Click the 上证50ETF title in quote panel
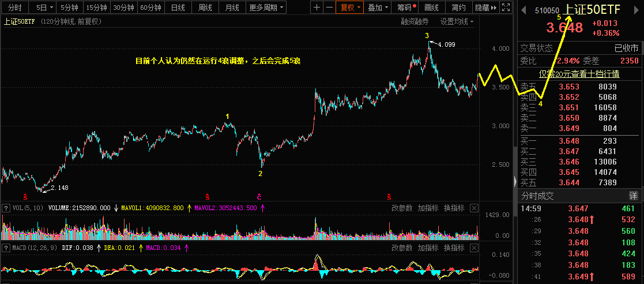Viewport: 644px width, 284px height. pyautogui.click(x=592, y=10)
